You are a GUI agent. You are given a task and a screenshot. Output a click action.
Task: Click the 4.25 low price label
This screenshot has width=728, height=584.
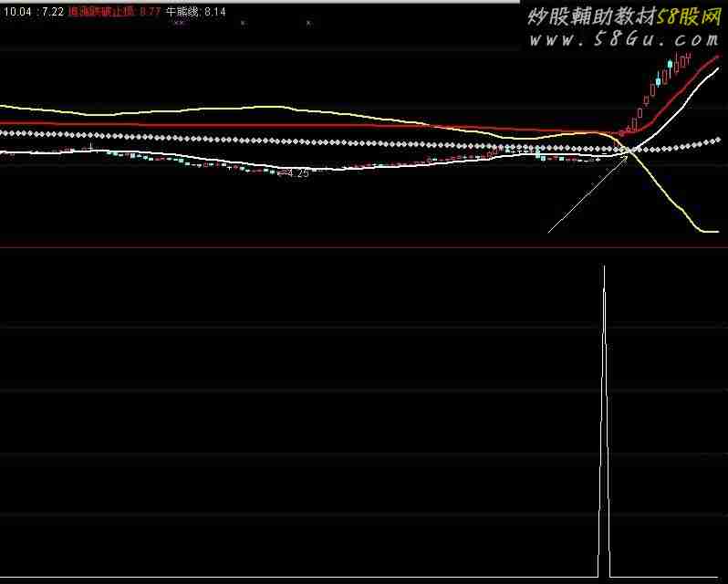click(297, 172)
